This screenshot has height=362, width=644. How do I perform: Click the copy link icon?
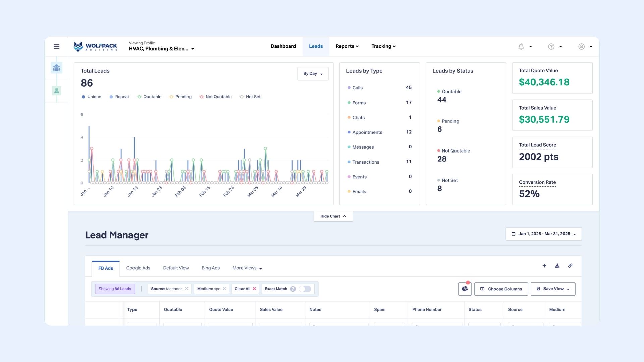(x=570, y=266)
